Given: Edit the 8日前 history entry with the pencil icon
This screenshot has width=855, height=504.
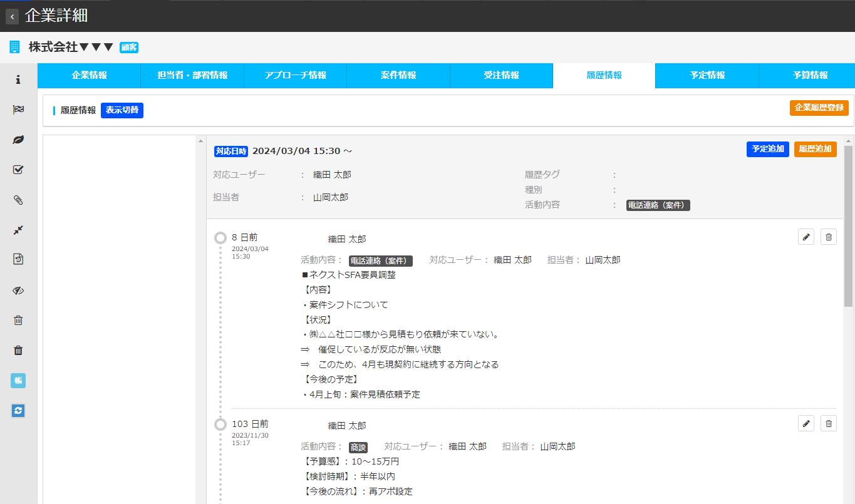Looking at the screenshot, I should (806, 237).
